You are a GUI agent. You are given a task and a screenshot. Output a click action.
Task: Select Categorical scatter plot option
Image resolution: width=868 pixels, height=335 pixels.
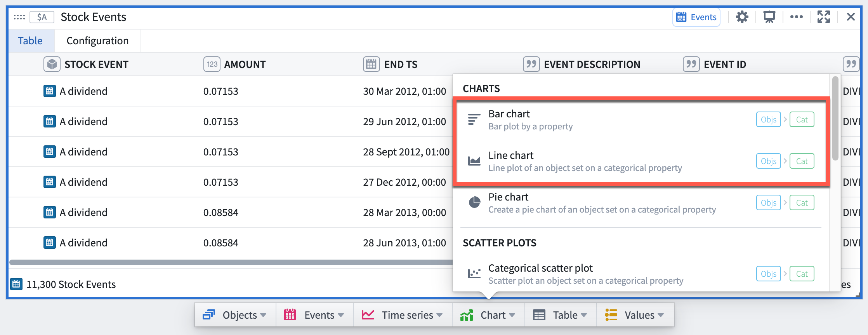[x=641, y=274]
